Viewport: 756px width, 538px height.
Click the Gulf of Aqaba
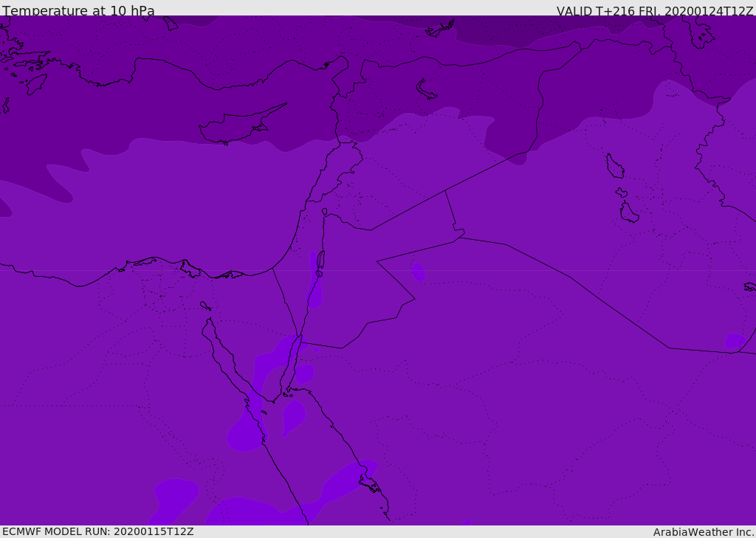291,362
